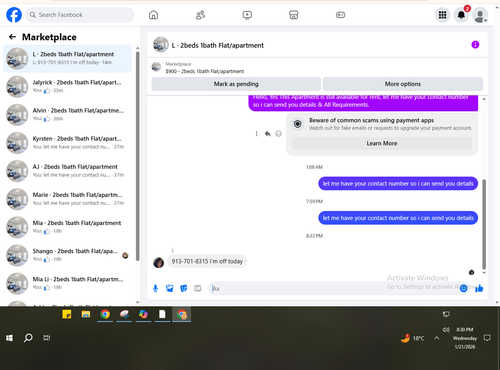Click Mark as pending button
Image resolution: width=500 pixels, height=370 pixels.
(236, 84)
